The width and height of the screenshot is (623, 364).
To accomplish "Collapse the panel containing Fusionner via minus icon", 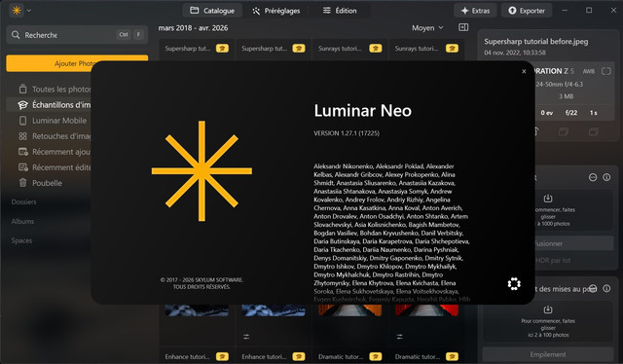I will pyautogui.click(x=593, y=177).
